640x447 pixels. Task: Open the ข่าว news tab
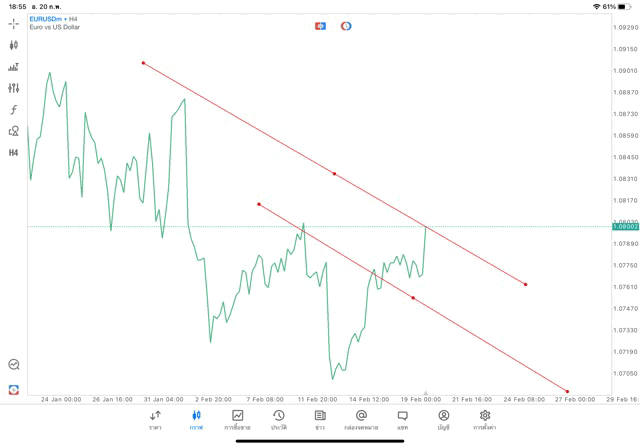pos(320,419)
